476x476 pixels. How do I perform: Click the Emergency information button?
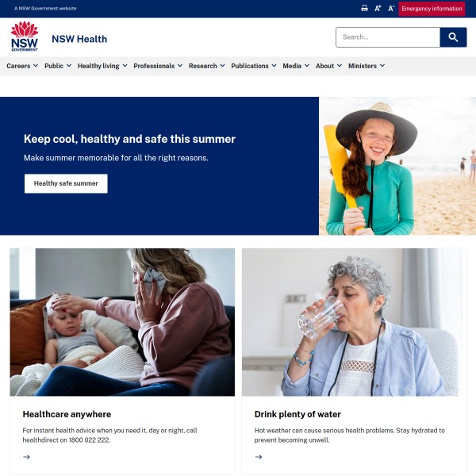pos(432,9)
